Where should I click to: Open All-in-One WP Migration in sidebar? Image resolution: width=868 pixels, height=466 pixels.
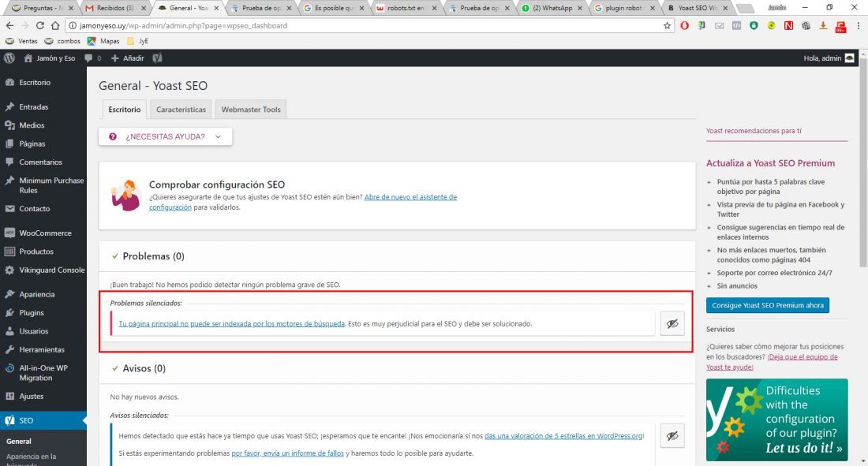point(43,373)
